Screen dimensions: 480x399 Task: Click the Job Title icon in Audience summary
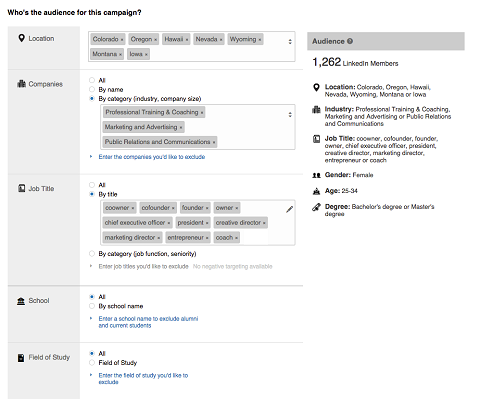coord(316,139)
